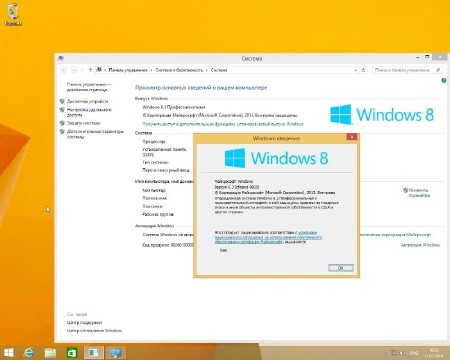Click the network icon in system tray
Screen dimensions: 450x360
pos(394,353)
